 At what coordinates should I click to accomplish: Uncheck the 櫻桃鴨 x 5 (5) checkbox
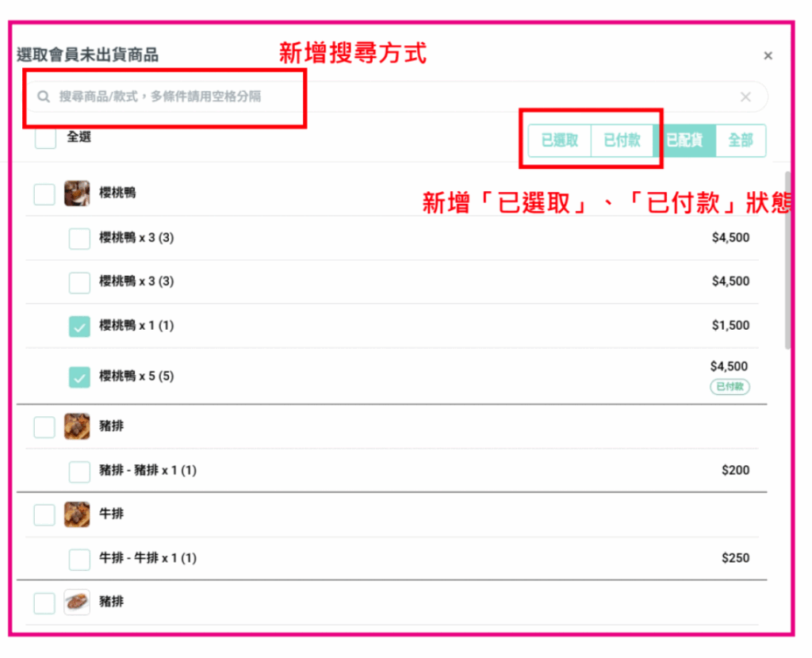click(x=79, y=377)
